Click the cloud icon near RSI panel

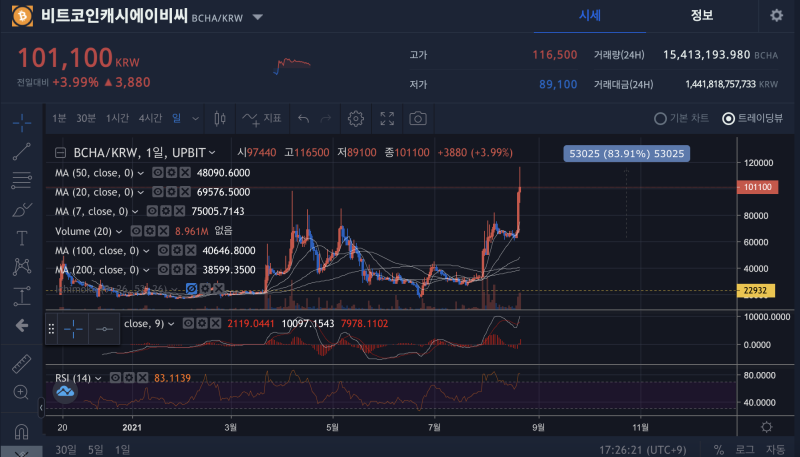point(65,392)
